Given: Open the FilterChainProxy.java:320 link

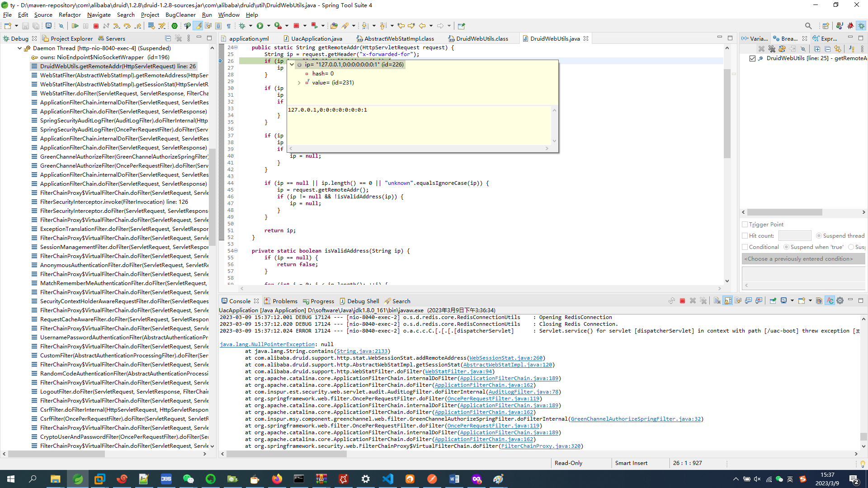Looking at the screenshot, I should [x=541, y=446].
